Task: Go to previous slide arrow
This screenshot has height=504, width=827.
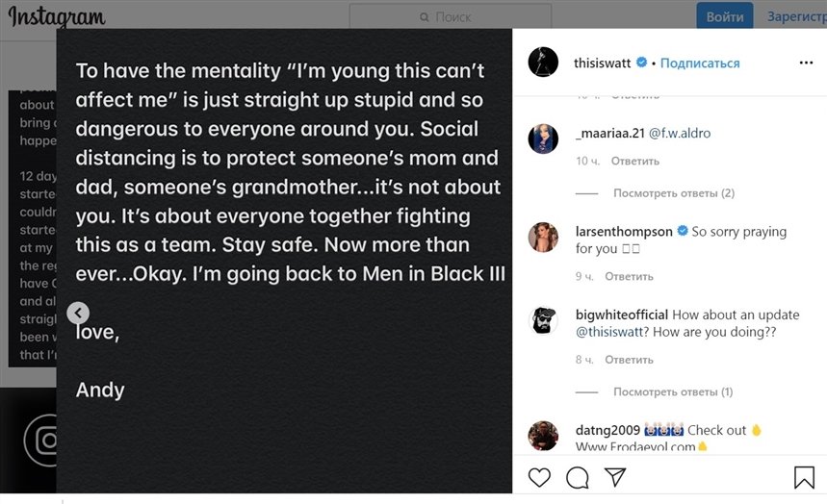Action: [x=79, y=313]
